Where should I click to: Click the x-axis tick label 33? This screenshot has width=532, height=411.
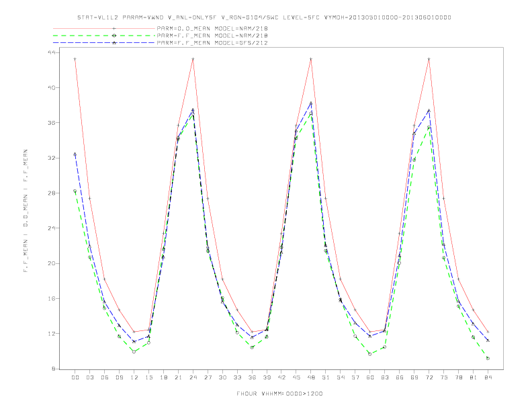(237, 377)
